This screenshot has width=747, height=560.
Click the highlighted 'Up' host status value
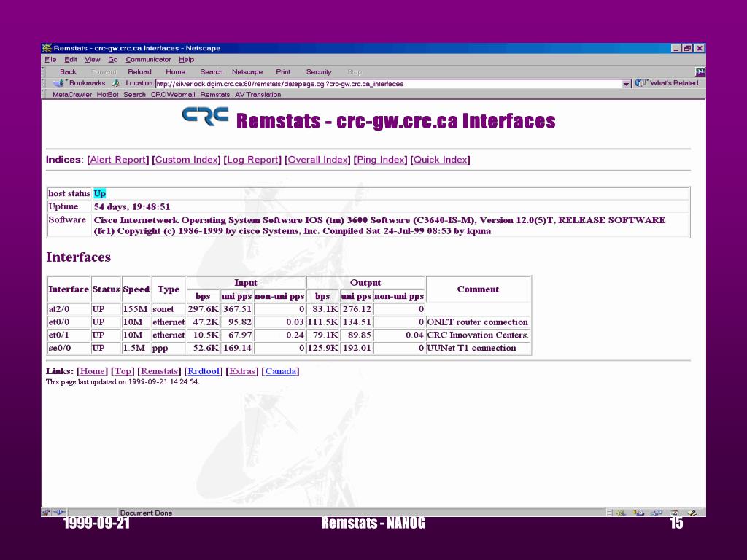[x=99, y=193]
